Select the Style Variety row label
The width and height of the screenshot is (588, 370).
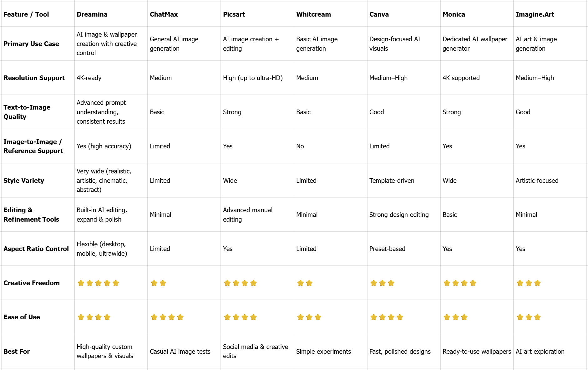tap(24, 181)
